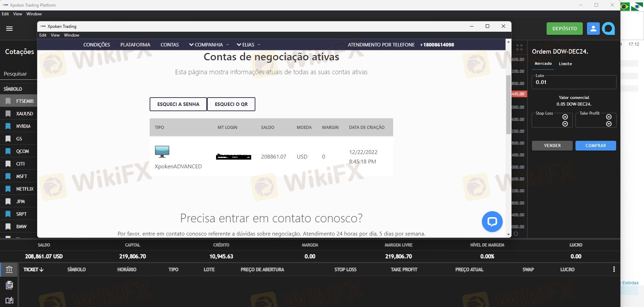Open the hamburger menu in the main window

pos(9,29)
